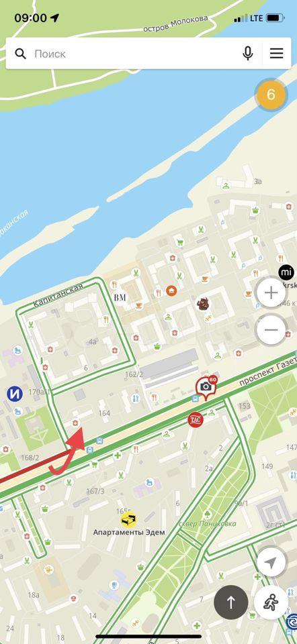The image size is (297, 644).
Task: Open the orange traffic score 6 indicator
Action: coord(271,95)
